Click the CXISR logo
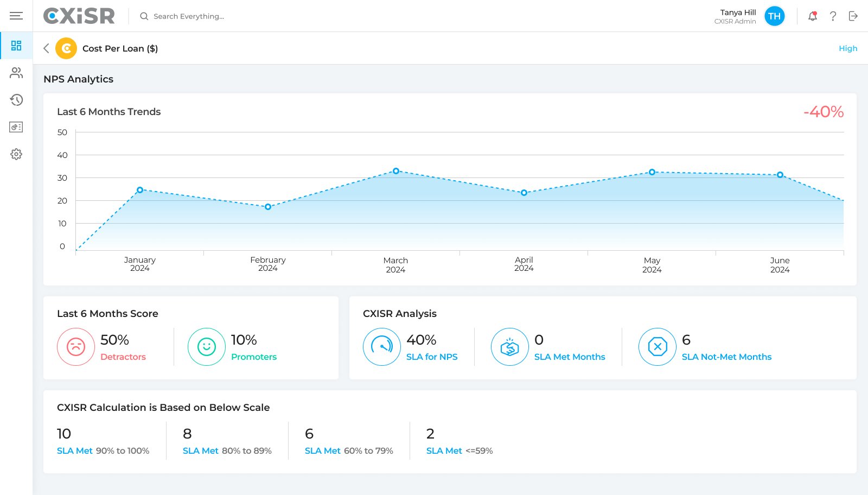Viewport: 868px width, 495px height. [x=79, y=16]
